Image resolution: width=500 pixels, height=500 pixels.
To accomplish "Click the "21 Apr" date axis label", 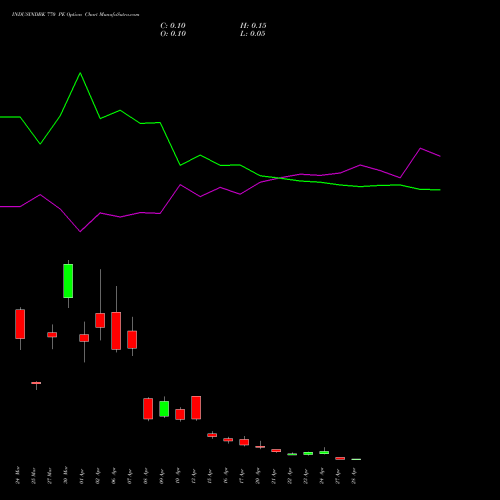I will tap(274, 476).
